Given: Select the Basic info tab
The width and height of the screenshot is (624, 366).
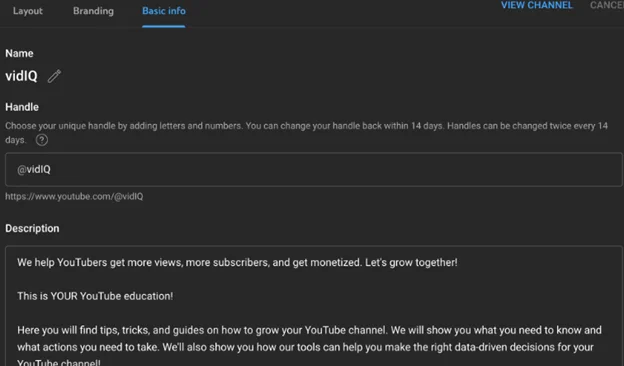Looking at the screenshot, I should [x=164, y=11].
